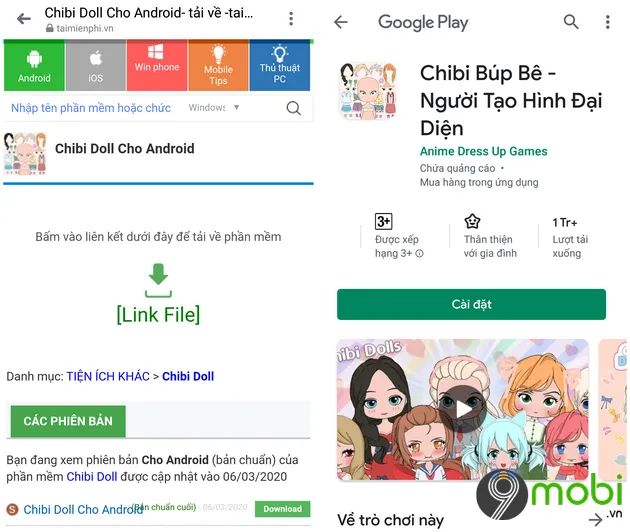
Task: Click the Cài đặt install button
Action: point(471,304)
